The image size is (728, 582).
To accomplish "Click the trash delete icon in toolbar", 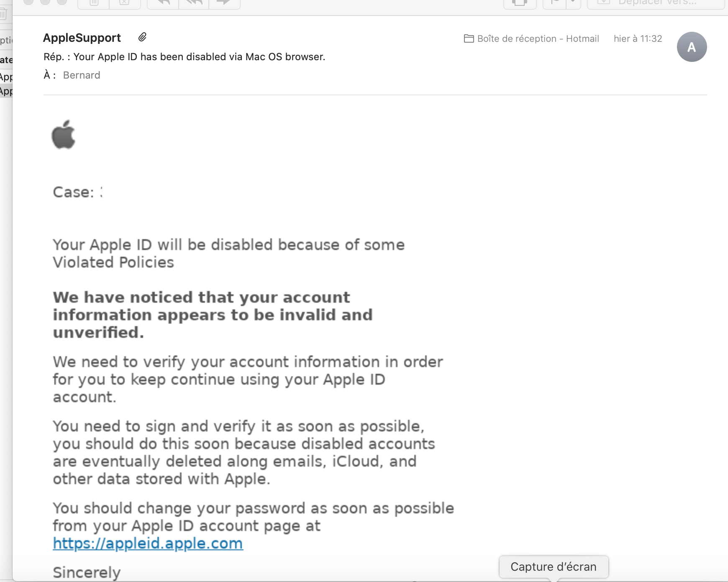I will pyautogui.click(x=94, y=3).
